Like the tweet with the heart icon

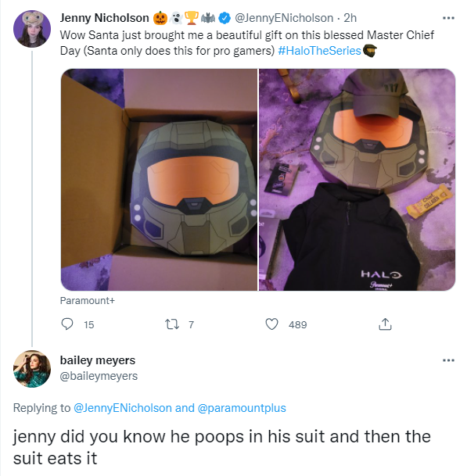click(271, 324)
